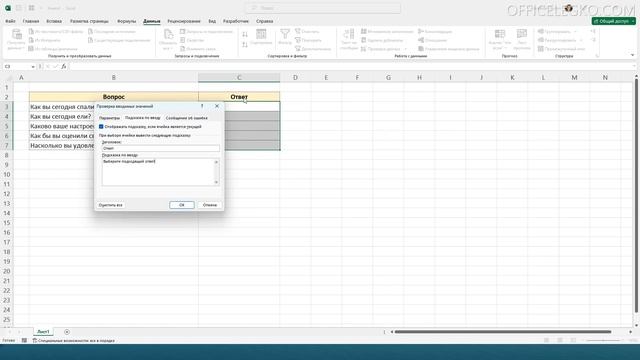640x360 pixels.
Task: Switch to the Формулы ribbon tab
Action: point(127,21)
